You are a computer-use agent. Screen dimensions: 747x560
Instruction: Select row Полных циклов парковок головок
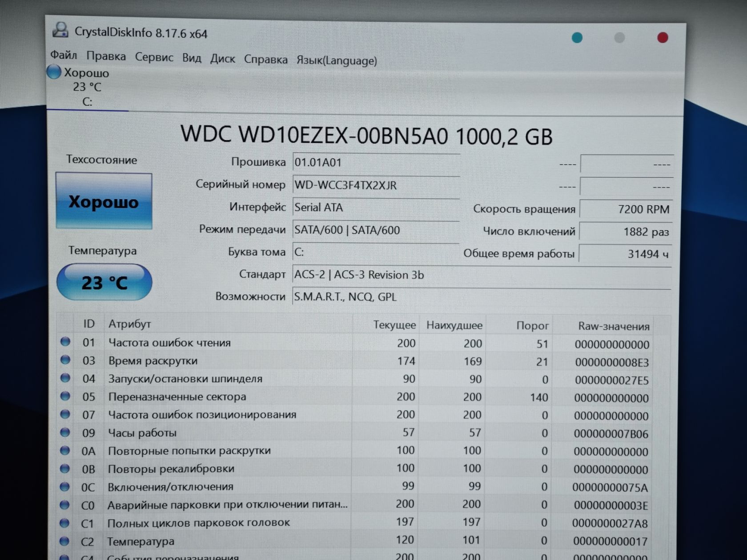(x=362, y=523)
